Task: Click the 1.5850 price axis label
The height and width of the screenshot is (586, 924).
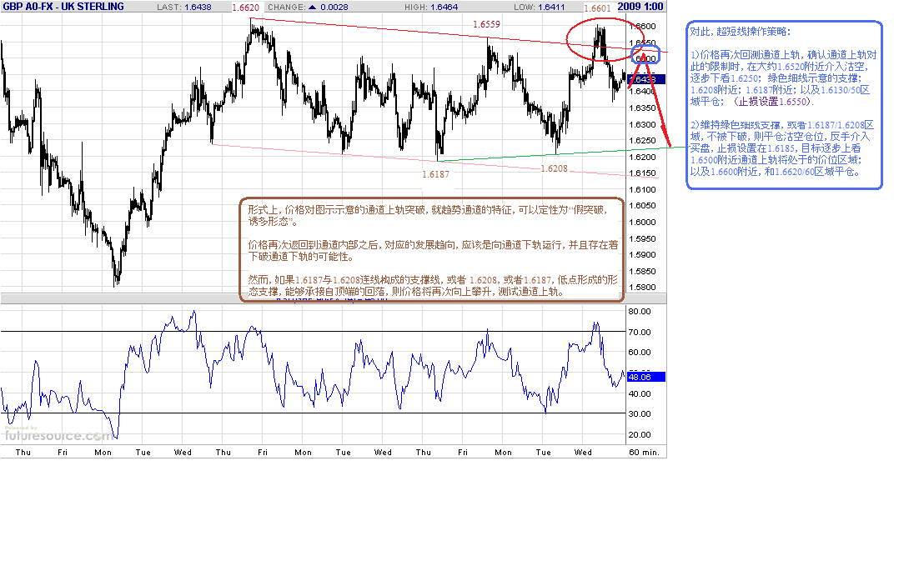Action: pyautogui.click(x=642, y=271)
